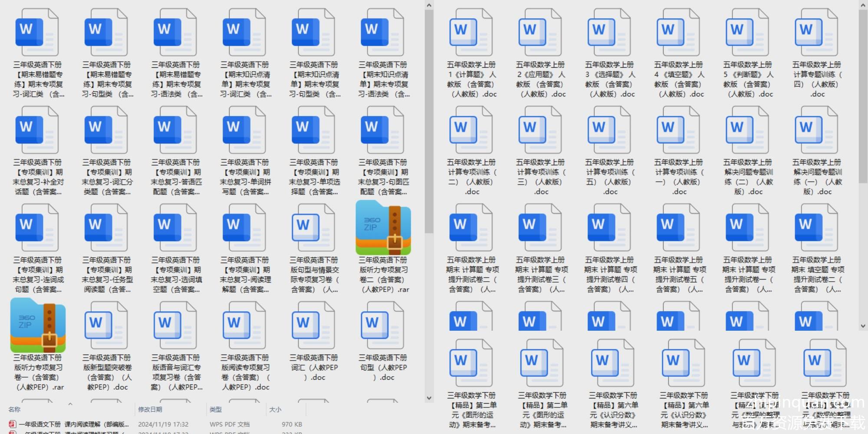This screenshot has height=434, width=868.
Task: Select 三年级英语下册 句型 (人教PEP).doc file
Action: point(382,325)
